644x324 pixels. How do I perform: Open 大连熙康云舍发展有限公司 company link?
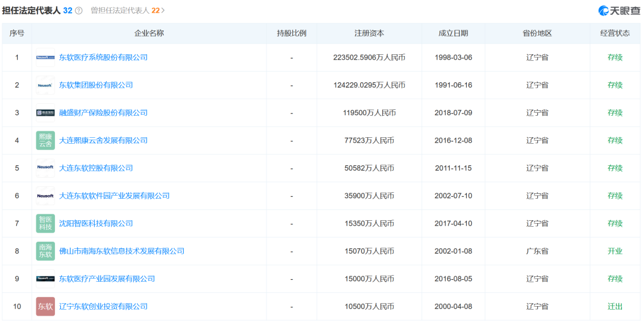[x=103, y=140]
